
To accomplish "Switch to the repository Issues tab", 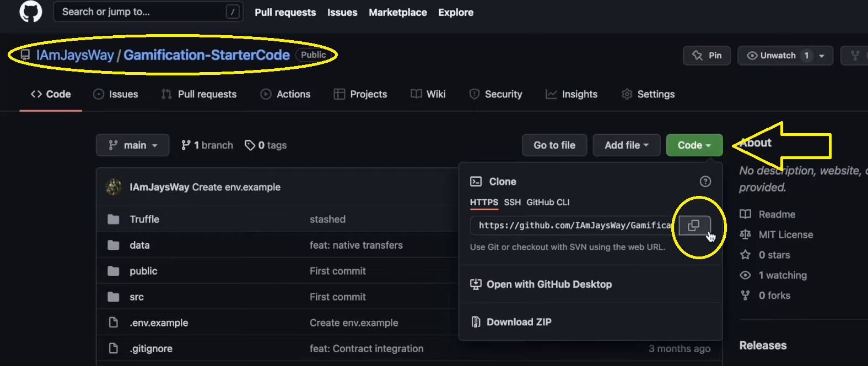I will [x=116, y=94].
